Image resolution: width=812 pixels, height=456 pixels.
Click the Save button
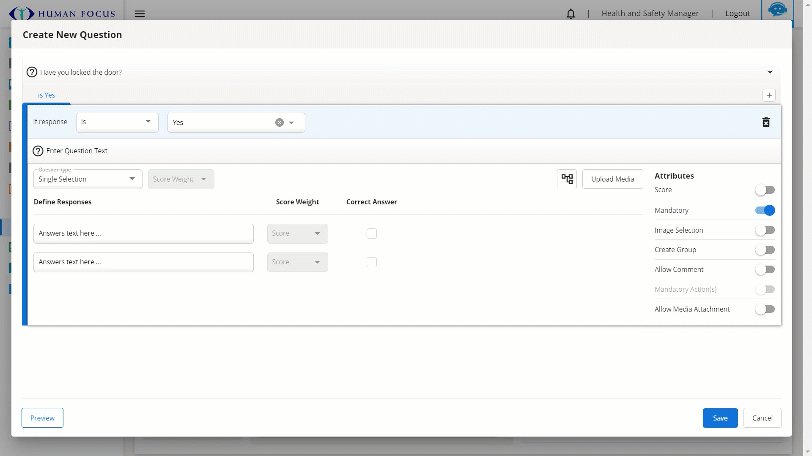point(719,418)
